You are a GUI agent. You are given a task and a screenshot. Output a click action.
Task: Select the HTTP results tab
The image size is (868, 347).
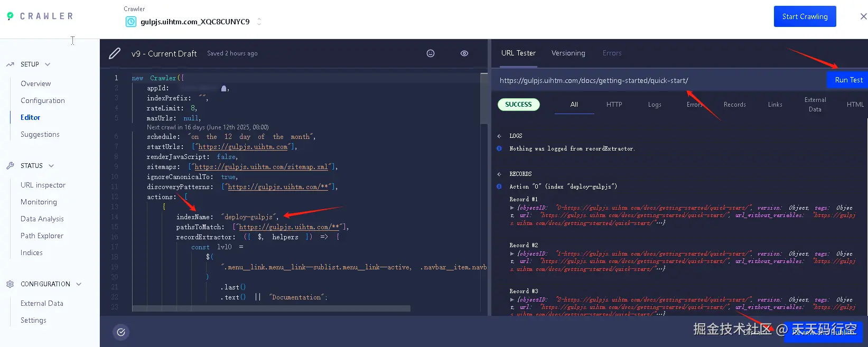[x=614, y=105]
